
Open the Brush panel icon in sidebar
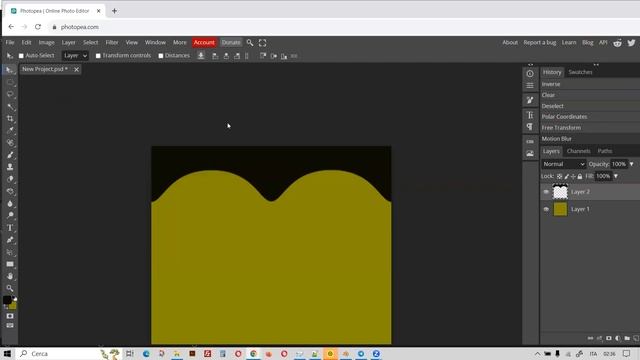point(530,100)
